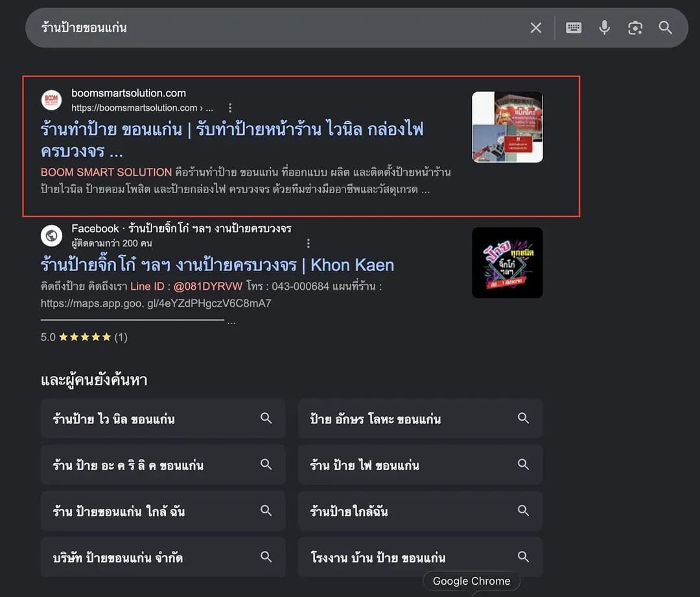The height and width of the screenshot is (597, 700).
Task: Clear the search box with the X icon
Action: 536,28
